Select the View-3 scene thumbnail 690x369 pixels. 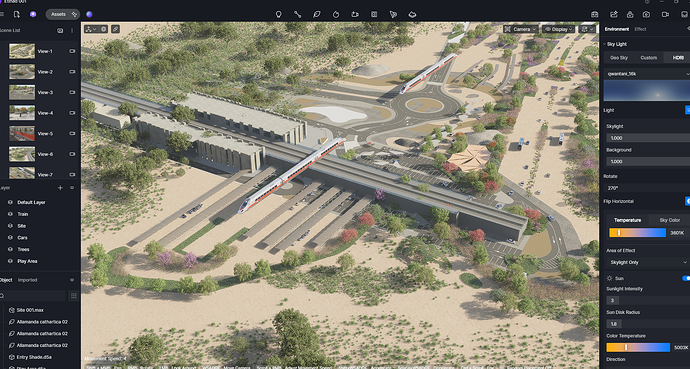(x=22, y=92)
